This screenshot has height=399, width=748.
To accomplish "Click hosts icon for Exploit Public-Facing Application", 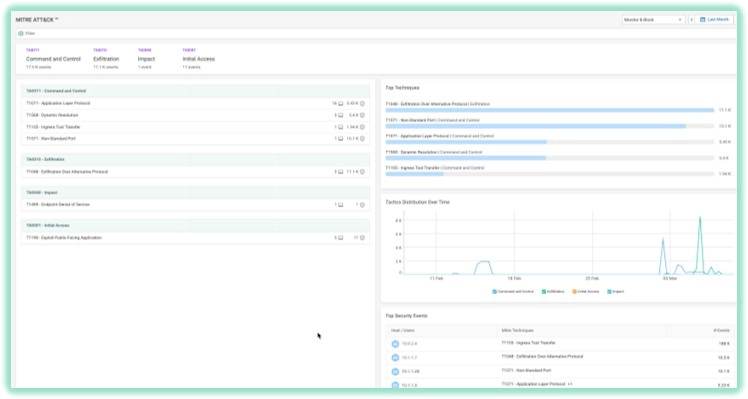I will click(x=341, y=238).
